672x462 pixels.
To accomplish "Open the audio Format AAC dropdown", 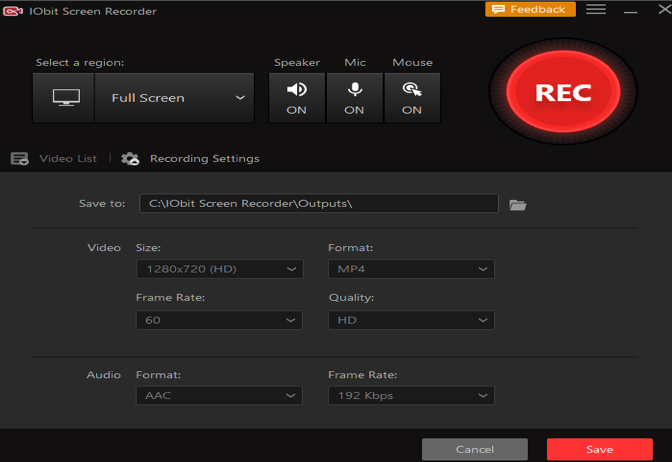I will coord(219,396).
